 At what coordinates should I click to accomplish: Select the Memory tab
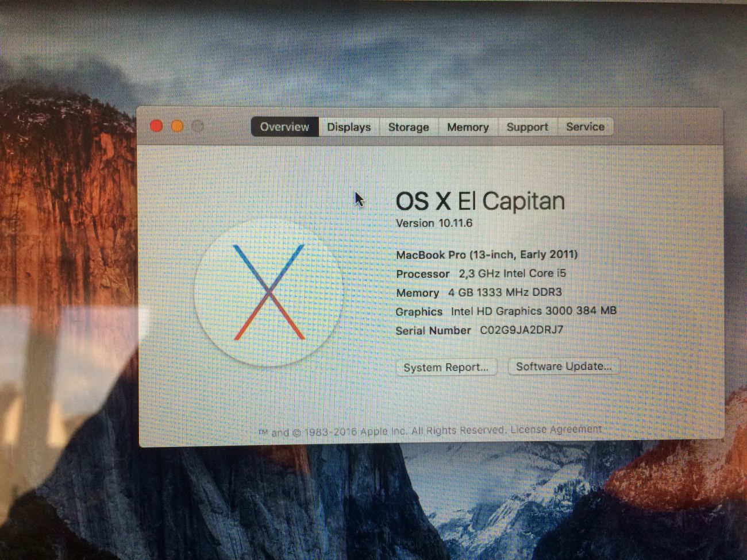pyautogui.click(x=468, y=127)
